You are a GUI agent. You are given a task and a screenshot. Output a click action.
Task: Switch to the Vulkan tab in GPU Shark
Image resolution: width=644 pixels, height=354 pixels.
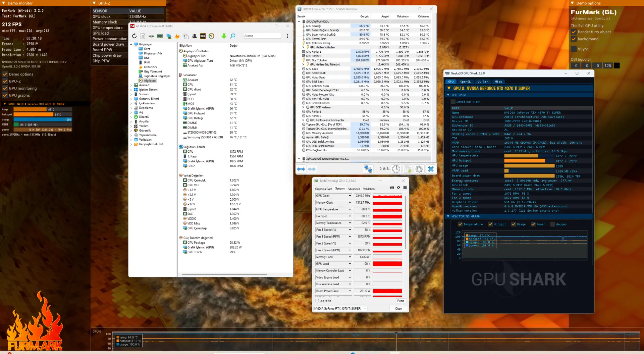click(x=483, y=82)
